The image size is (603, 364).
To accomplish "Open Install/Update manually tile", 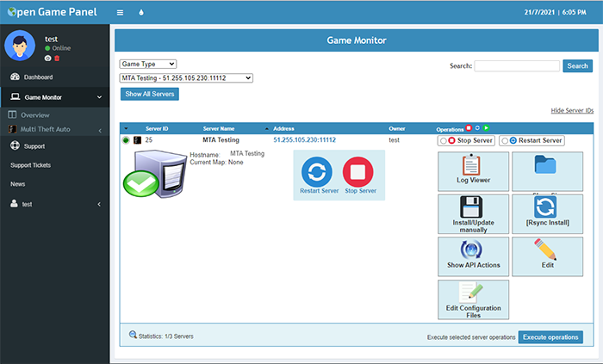I will [x=473, y=214].
